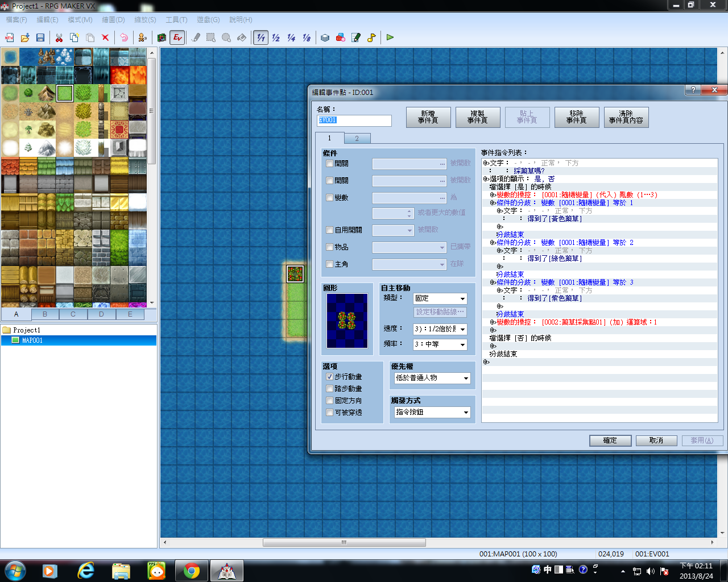Viewport: 728px width, 582px height.
Task: Open the Sound Test music note icon
Action: [371, 38]
